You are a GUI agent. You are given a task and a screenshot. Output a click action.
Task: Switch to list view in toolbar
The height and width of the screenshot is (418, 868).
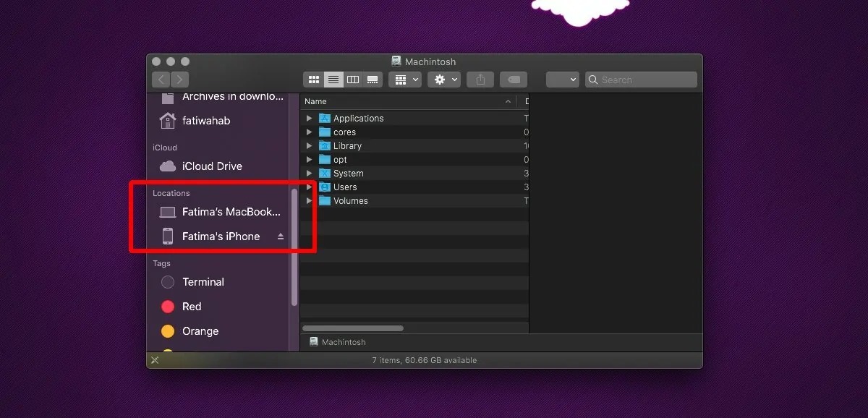(x=333, y=80)
